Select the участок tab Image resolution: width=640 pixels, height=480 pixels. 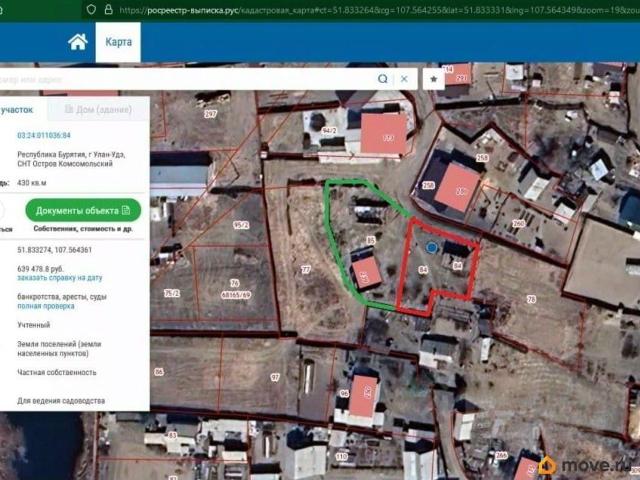tap(16, 110)
